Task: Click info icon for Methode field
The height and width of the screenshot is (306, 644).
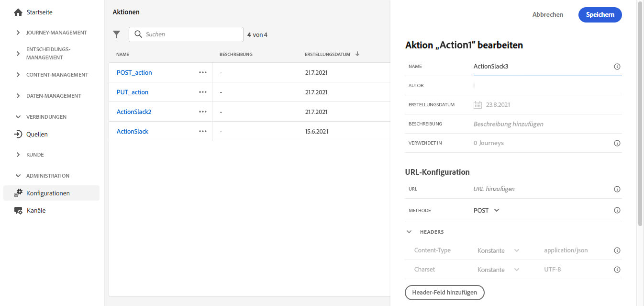Action: click(617, 210)
